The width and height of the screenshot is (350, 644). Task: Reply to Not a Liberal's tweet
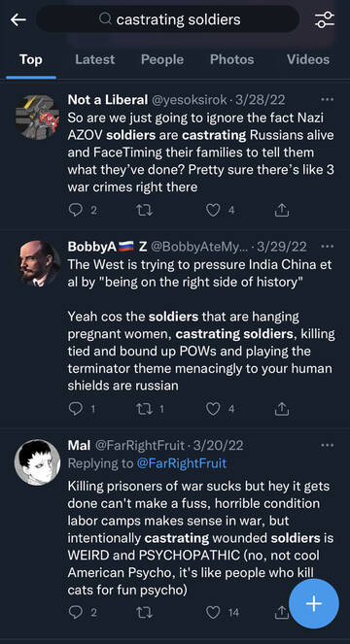coord(75,210)
